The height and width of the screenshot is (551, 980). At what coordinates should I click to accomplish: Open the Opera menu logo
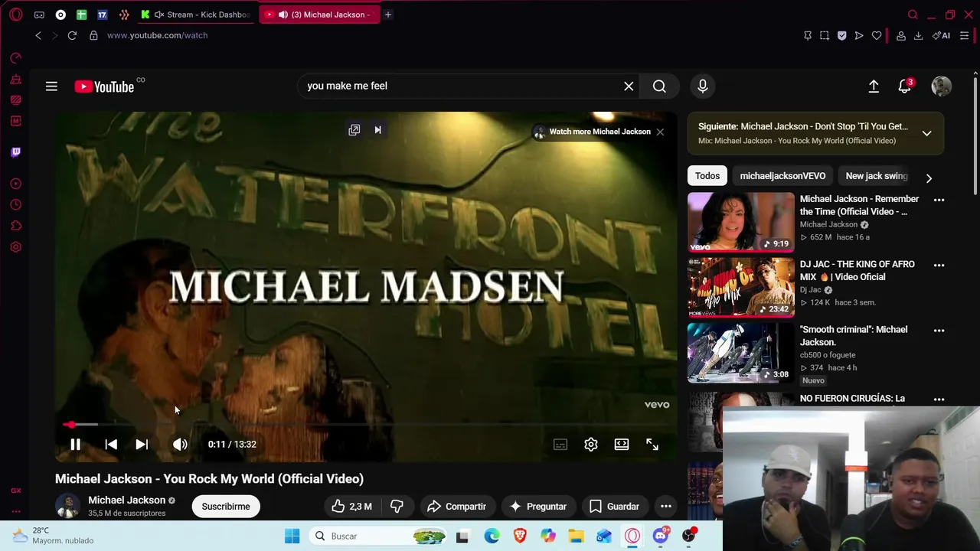click(x=16, y=15)
